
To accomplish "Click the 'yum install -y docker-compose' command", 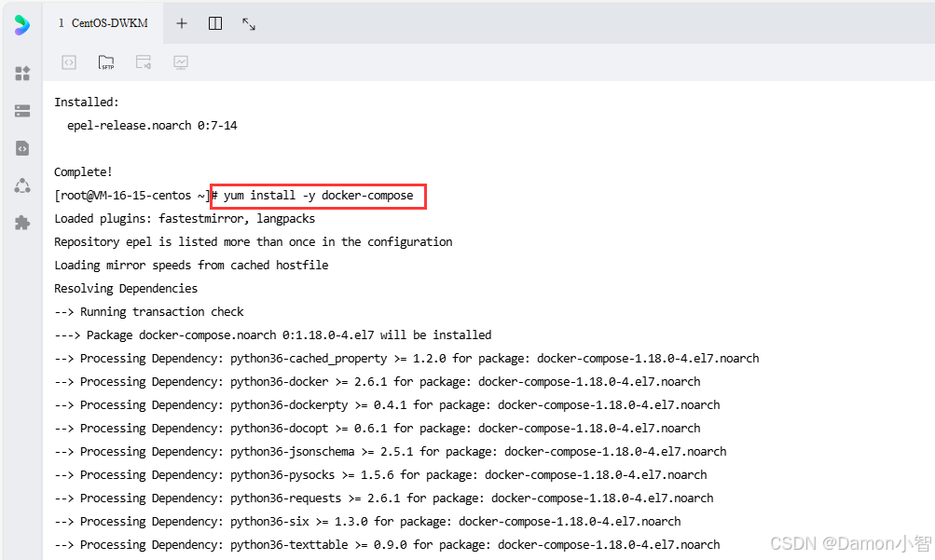I will click(319, 196).
